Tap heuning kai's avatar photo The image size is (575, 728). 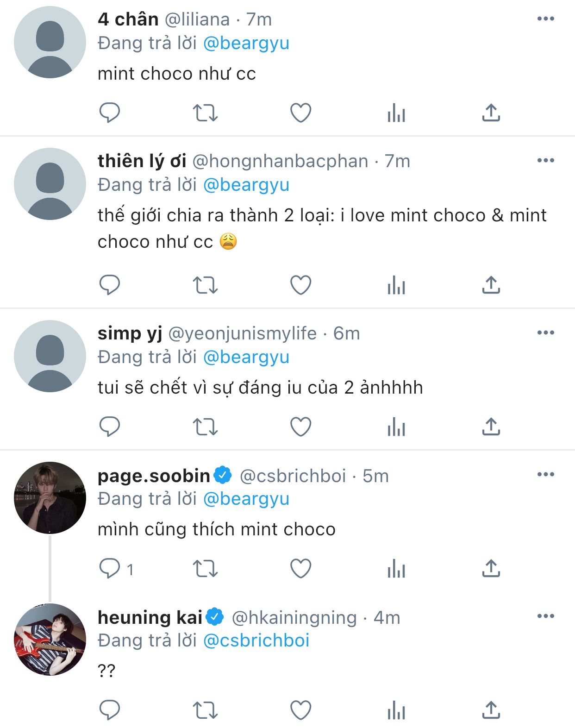50,640
